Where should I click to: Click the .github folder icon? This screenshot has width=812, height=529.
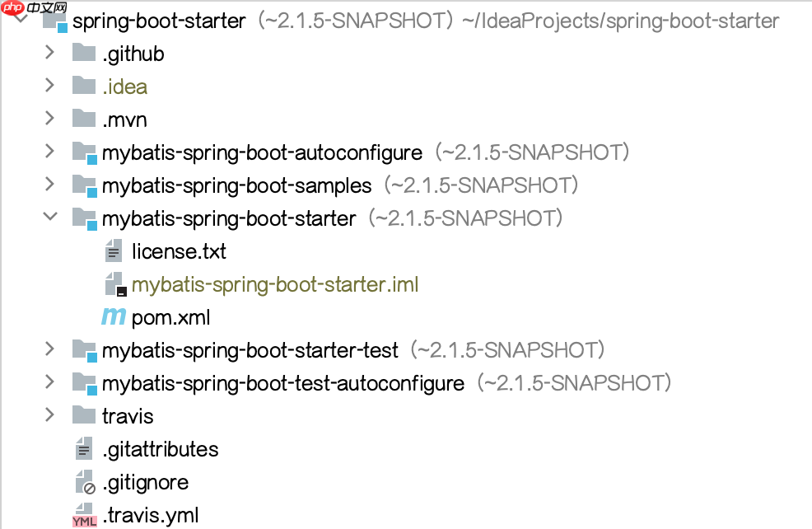click(x=84, y=54)
